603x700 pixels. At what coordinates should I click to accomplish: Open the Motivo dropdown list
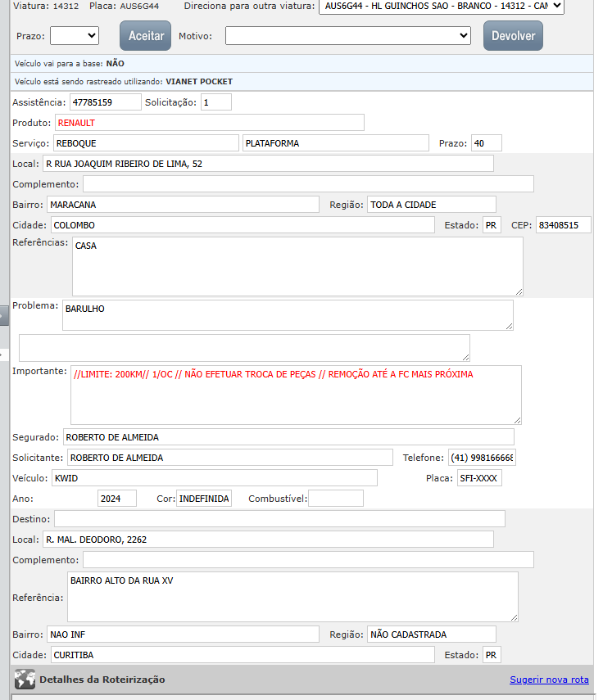coord(347,36)
